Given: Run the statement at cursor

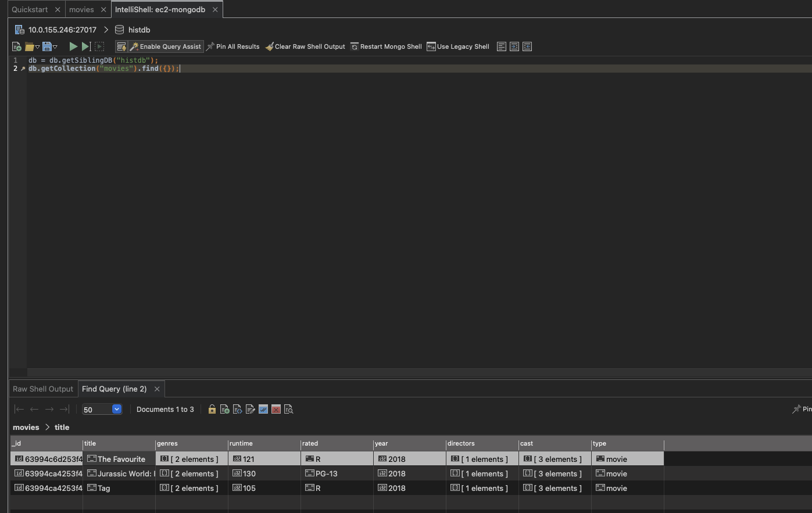Looking at the screenshot, I should point(86,46).
